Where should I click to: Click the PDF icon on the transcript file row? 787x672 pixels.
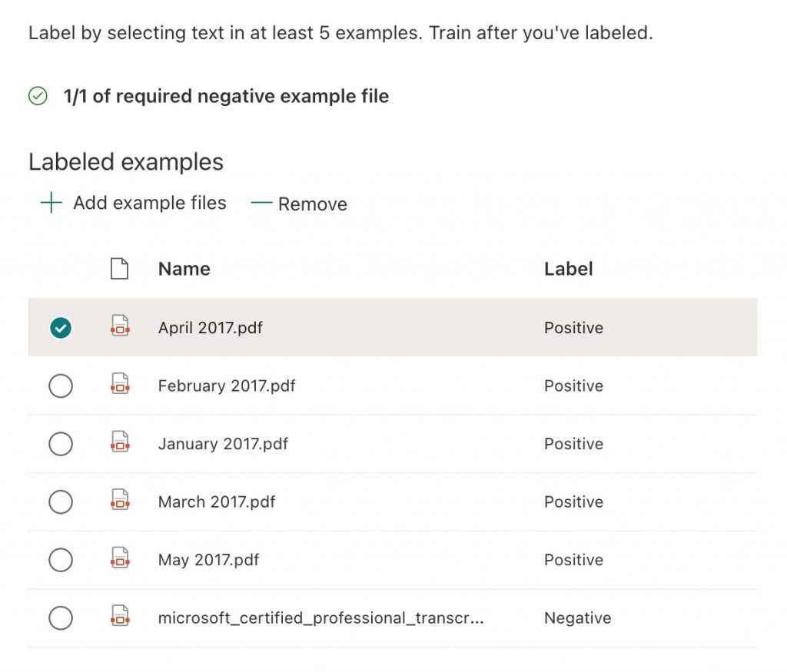[x=120, y=617]
